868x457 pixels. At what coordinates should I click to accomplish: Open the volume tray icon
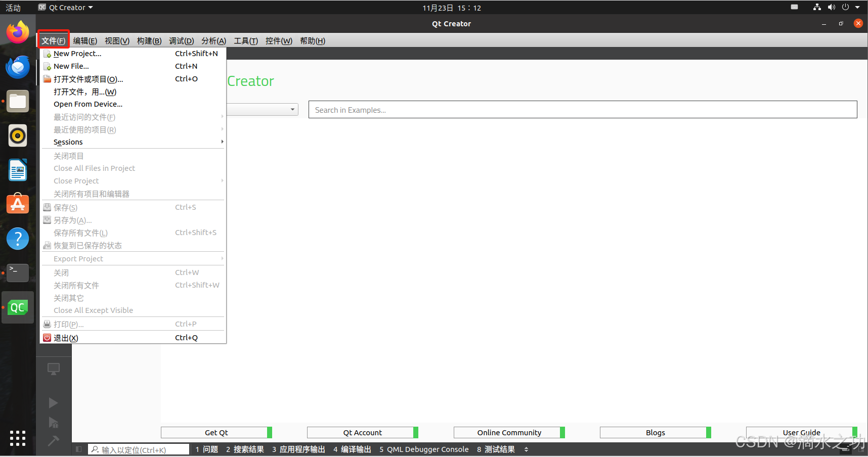[x=831, y=7]
